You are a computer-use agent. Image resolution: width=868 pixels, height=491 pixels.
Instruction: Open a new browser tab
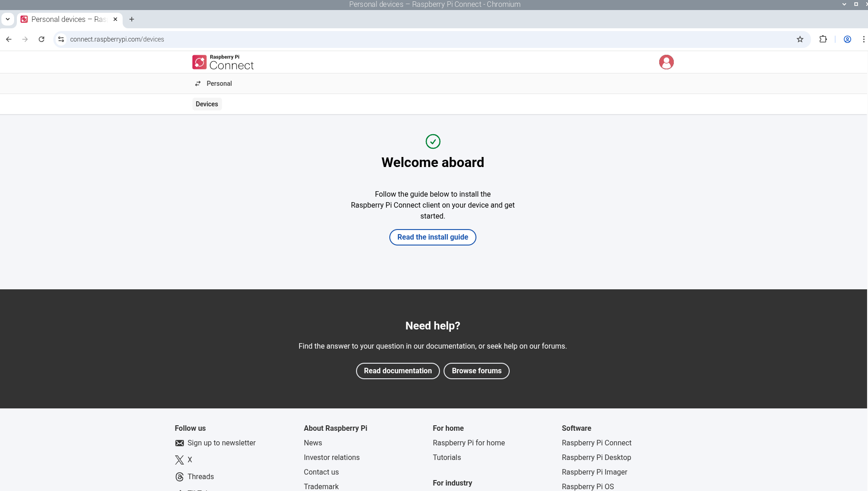click(132, 19)
